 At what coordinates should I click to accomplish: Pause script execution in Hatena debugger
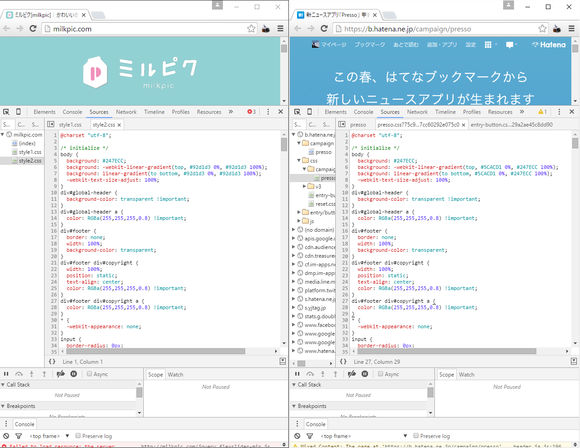tap(297, 374)
